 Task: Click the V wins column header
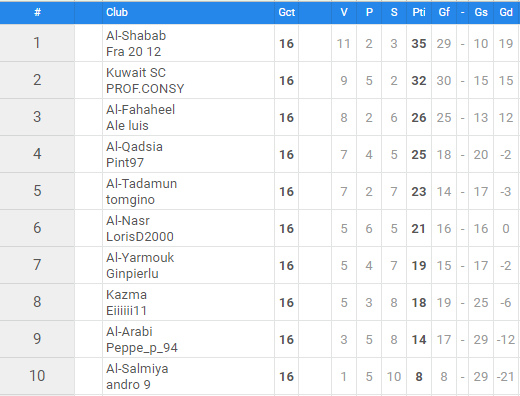pos(344,12)
